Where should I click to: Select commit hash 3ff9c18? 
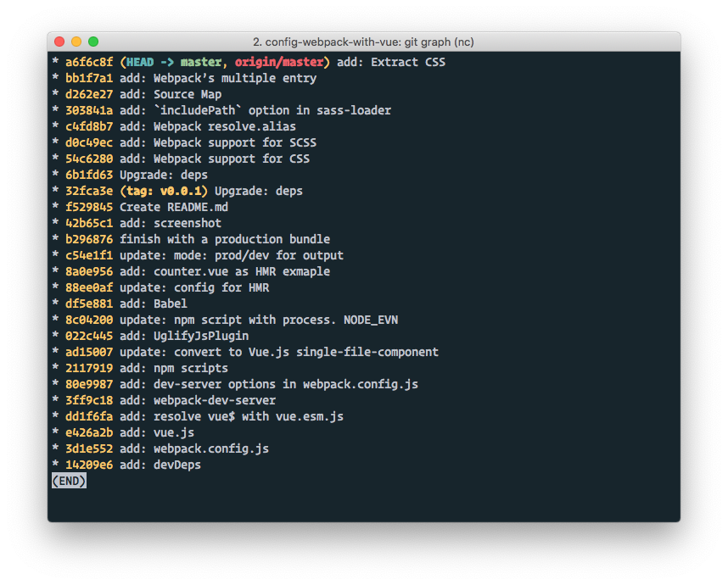89,400
